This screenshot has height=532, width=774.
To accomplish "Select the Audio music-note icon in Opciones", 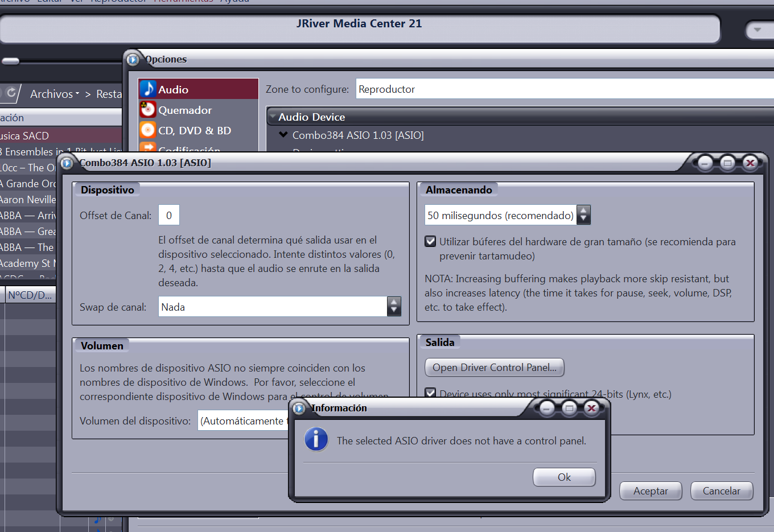I will (x=148, y=89).
